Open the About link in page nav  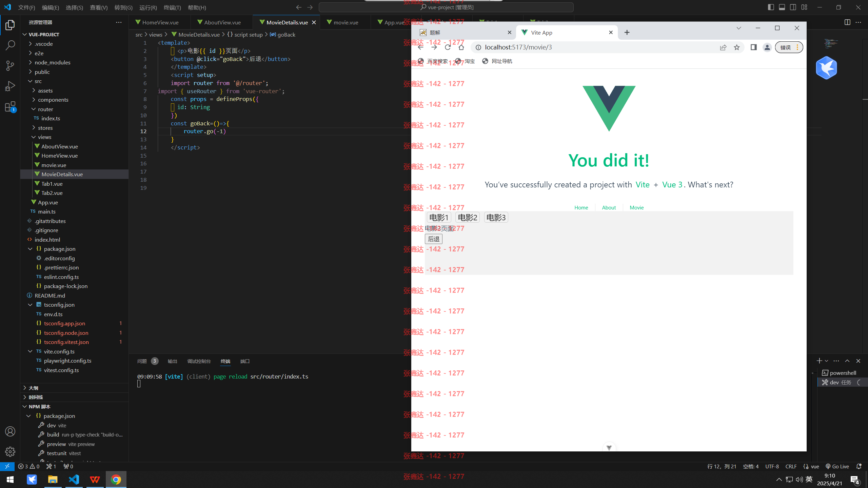click(x=609, y=208)
